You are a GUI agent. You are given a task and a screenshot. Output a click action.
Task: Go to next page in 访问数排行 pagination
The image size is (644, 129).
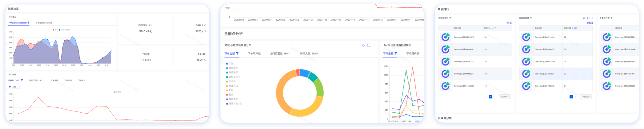495,97
